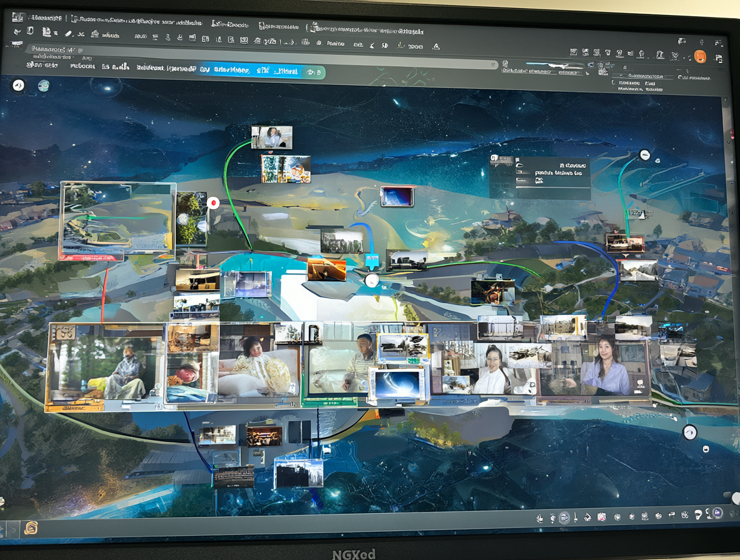This screenshot has height=560, width=740.
Task: Click the orange spiral icon on bottom-left taskbar
Action: click(x=31, y=527)
